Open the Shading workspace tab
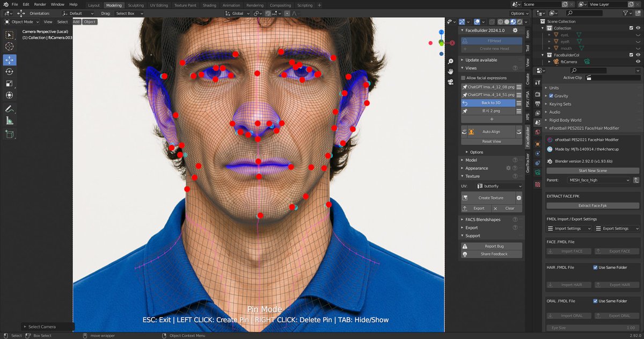The image size is (644, 339). (209, 5)
